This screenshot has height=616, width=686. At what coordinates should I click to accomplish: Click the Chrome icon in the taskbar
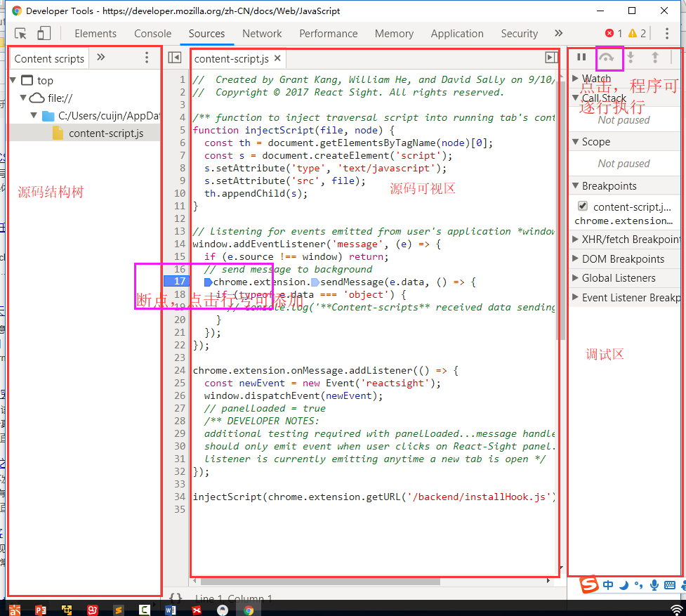249,610
